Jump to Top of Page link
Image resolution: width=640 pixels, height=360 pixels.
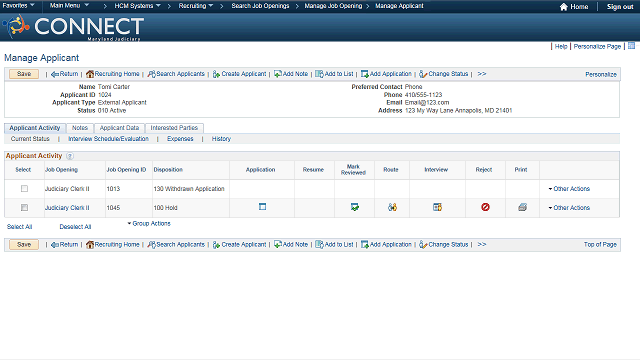[600, 244]
